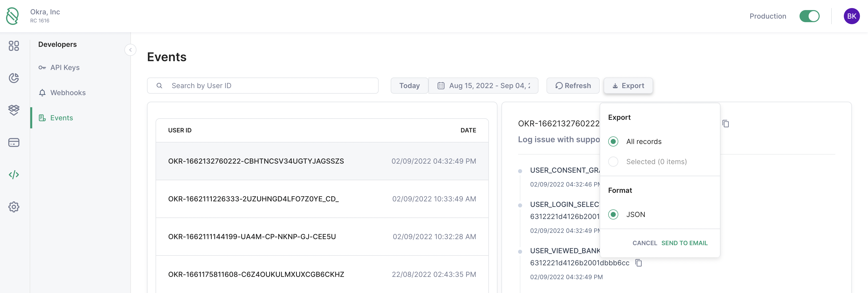
Task: Copy the OKR user ID in details header
Action: tap(726, 124)
